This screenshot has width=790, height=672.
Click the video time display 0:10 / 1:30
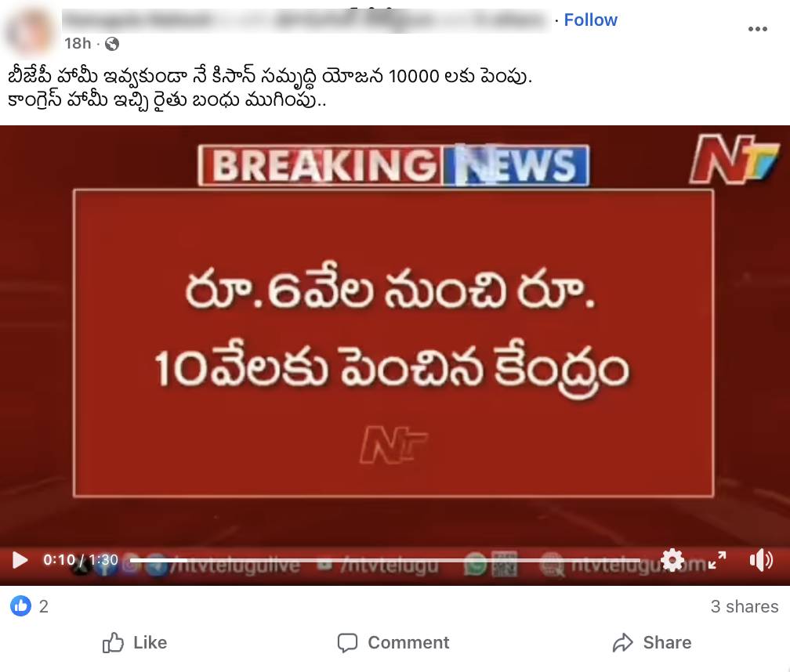81,560
